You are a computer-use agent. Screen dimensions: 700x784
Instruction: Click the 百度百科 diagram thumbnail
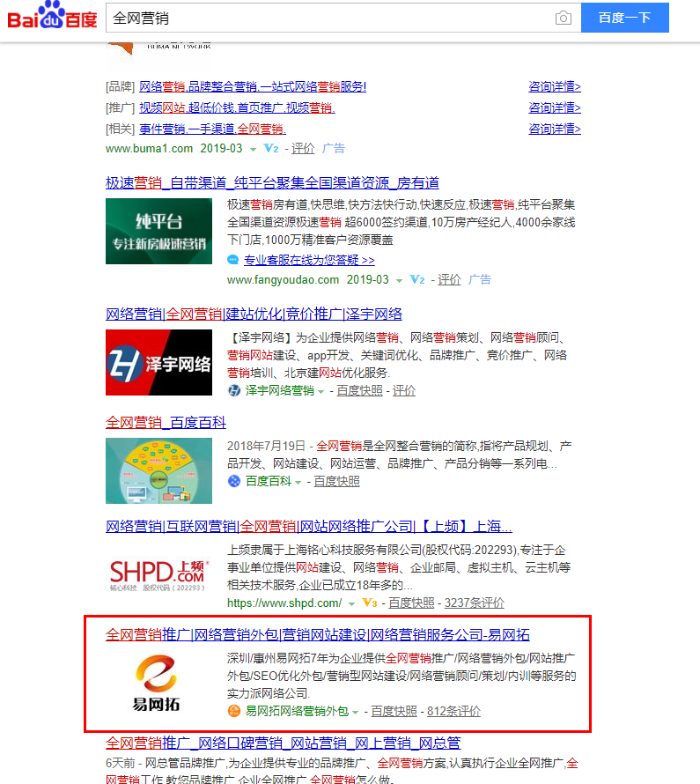click(158, 470)
